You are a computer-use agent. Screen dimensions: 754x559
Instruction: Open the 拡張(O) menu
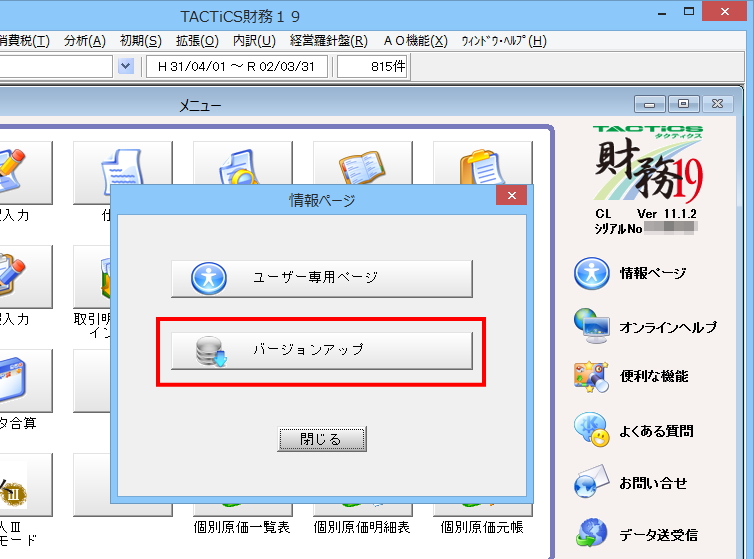[x=197, y=41]
